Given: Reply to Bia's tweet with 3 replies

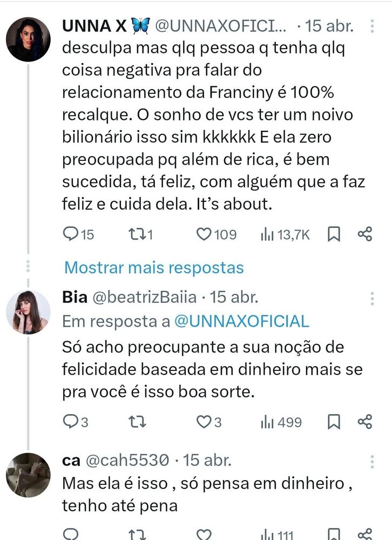Looking at the screenshot, I should tap(76, 422).
